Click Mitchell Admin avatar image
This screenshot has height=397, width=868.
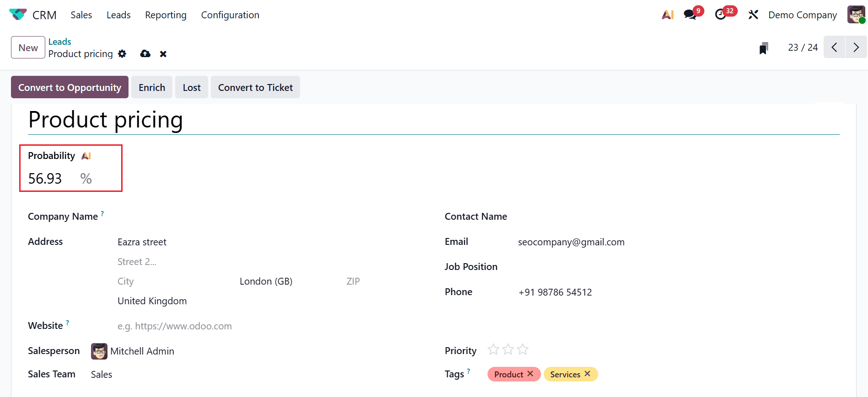99,351
